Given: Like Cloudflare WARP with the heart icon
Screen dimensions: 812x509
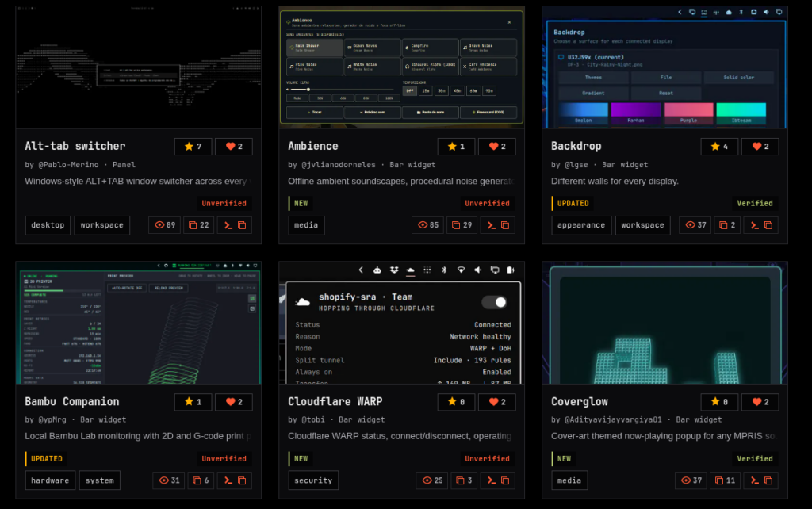Looking at the screenshot, I should (496, 402).
